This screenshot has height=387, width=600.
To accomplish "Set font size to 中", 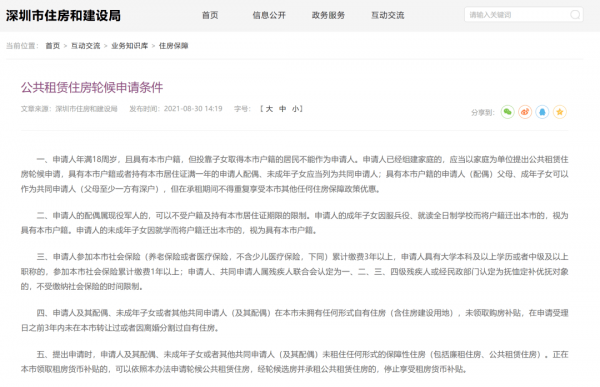I will coord(282,109).
